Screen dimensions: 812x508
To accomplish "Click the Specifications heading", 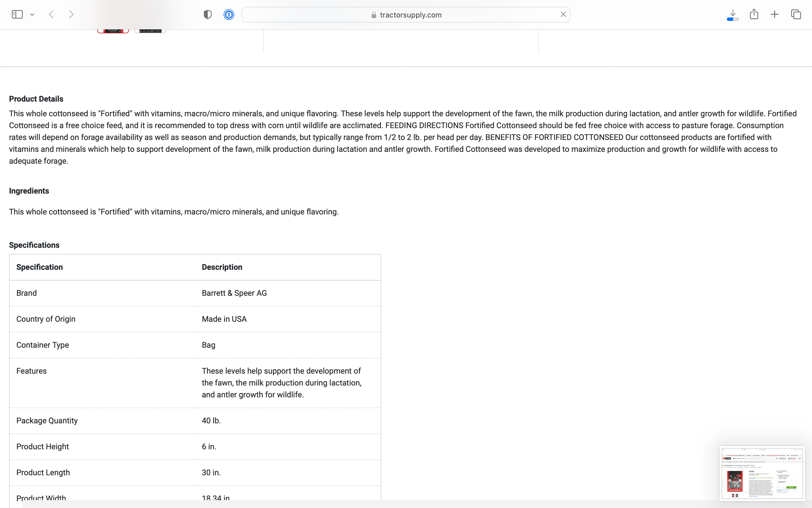I will 34,245.
